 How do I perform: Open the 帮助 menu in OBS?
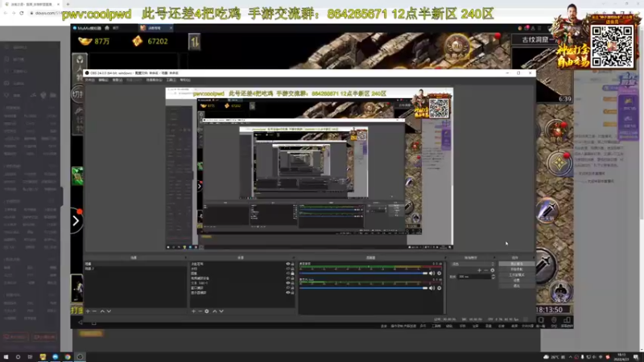(185, 80)
